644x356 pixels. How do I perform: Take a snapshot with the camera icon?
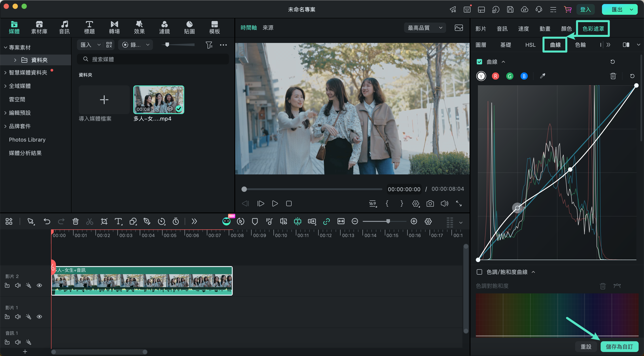click(x=430, y=203)
